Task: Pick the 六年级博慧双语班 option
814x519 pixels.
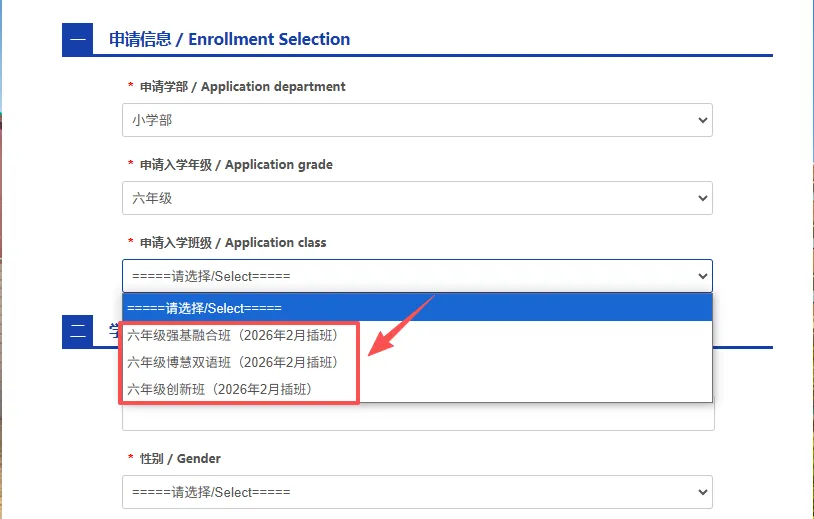Action: point(239,362)
